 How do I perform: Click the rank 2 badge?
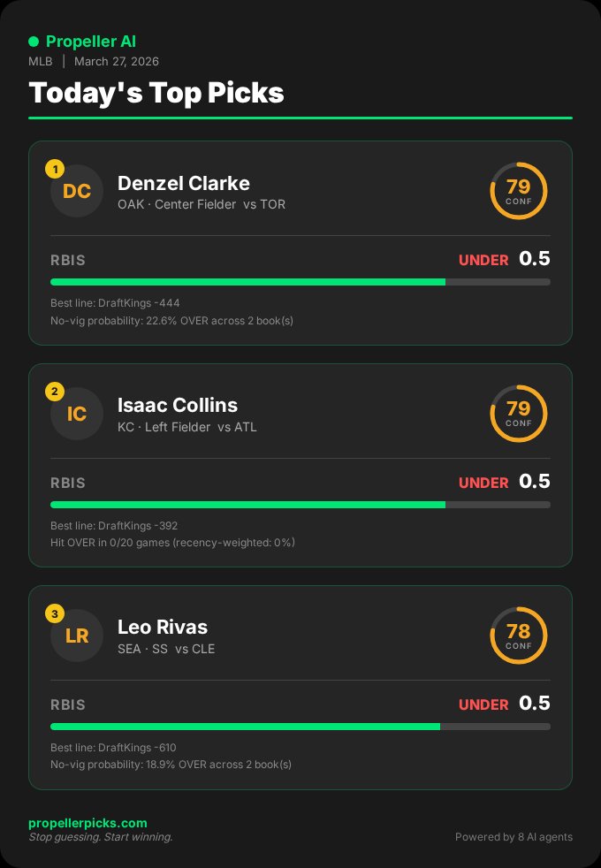55,391
